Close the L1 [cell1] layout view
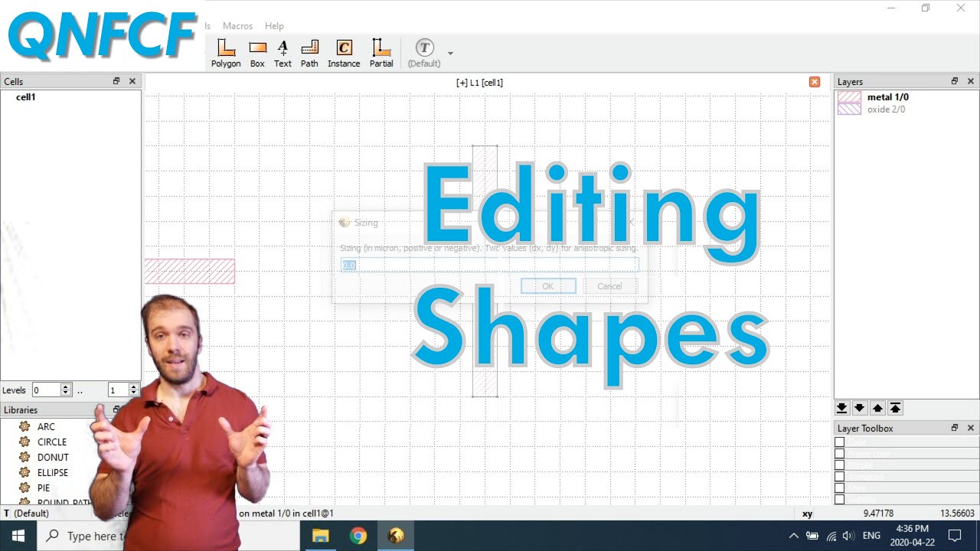The width and height of the screenshot is (980, 551). [x=815, y=82]
